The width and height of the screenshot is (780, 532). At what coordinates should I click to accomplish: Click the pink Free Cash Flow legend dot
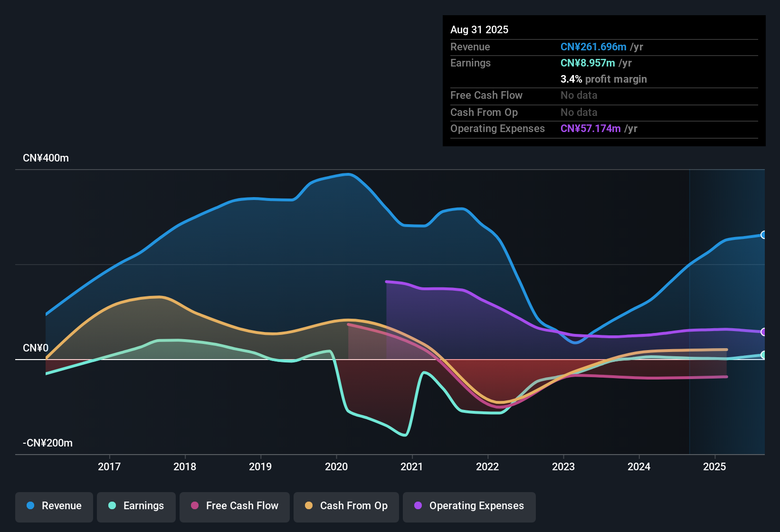pos(195,506)
